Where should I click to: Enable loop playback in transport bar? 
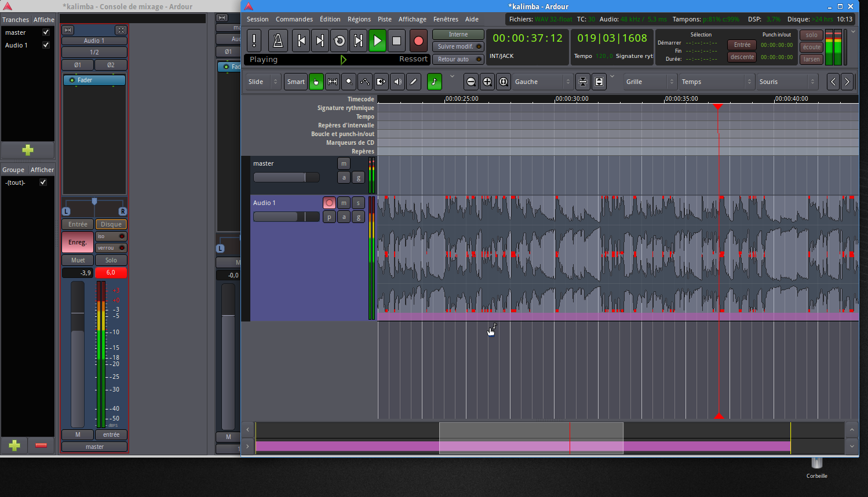(340, 41)
